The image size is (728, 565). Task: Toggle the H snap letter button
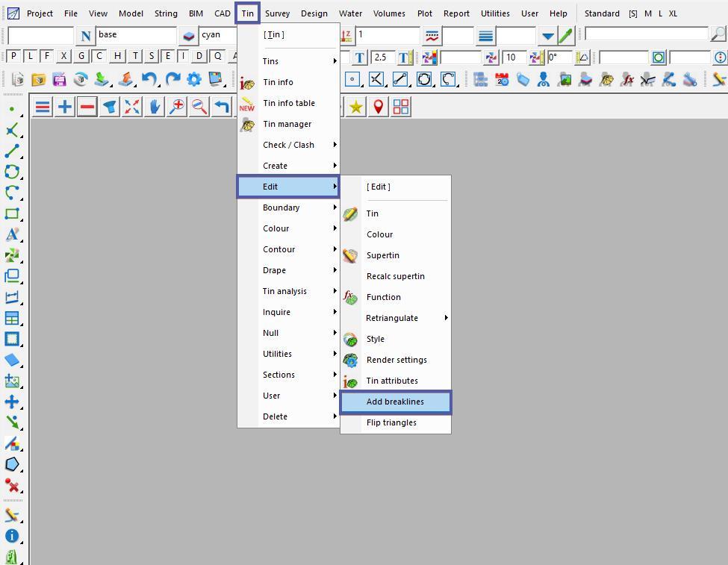[x=117, y=57]
